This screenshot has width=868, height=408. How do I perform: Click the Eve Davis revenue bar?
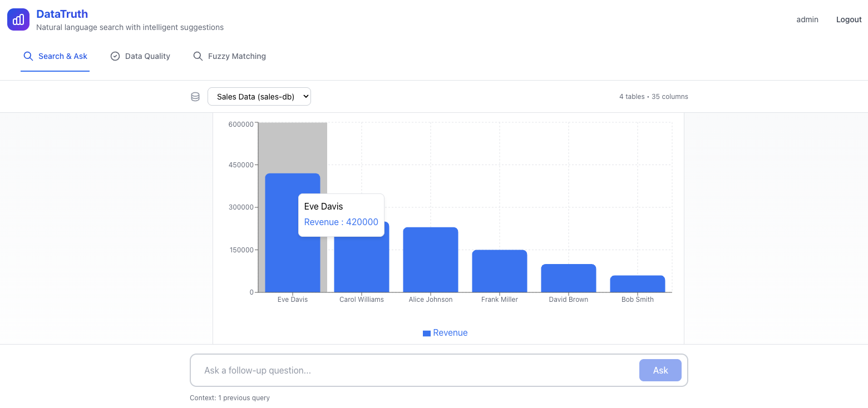[x=282, y=261]
